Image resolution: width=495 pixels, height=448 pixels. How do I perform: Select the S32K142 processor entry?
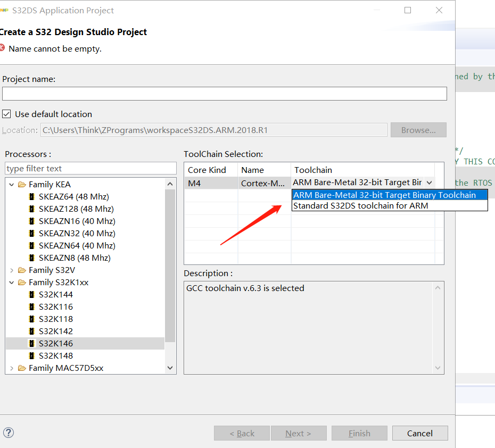(x=56, y=331)
